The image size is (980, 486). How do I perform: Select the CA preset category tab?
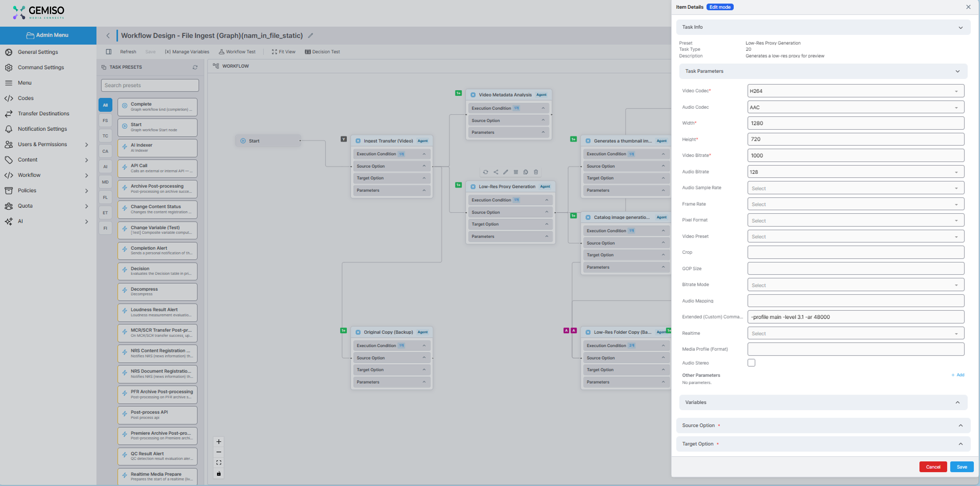click(105, 151)
